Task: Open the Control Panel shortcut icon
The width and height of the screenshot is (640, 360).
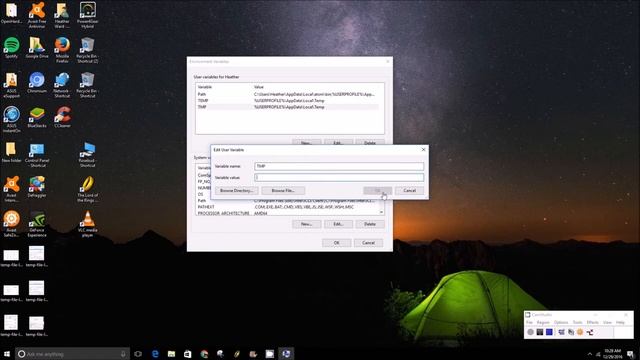Action: [37, 155]
